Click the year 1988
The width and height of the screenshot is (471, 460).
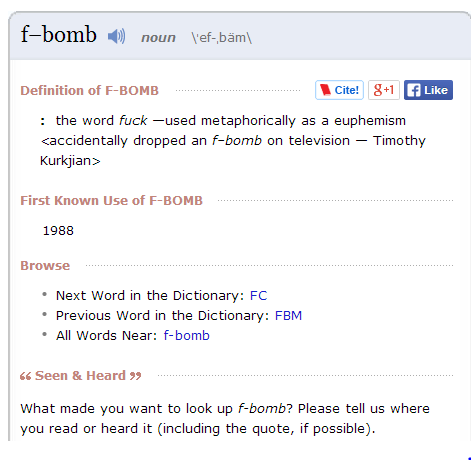58,231
